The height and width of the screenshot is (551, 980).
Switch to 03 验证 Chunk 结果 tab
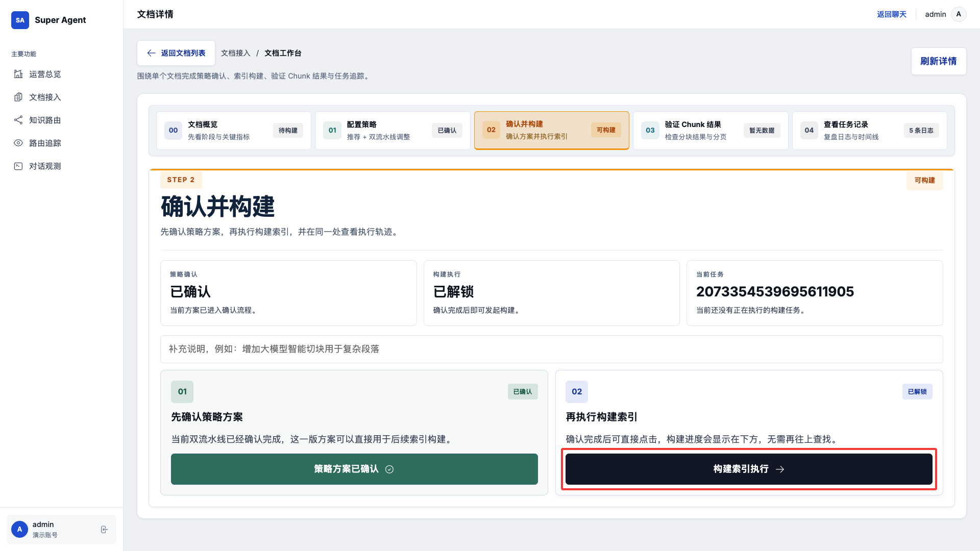point(710,131)
